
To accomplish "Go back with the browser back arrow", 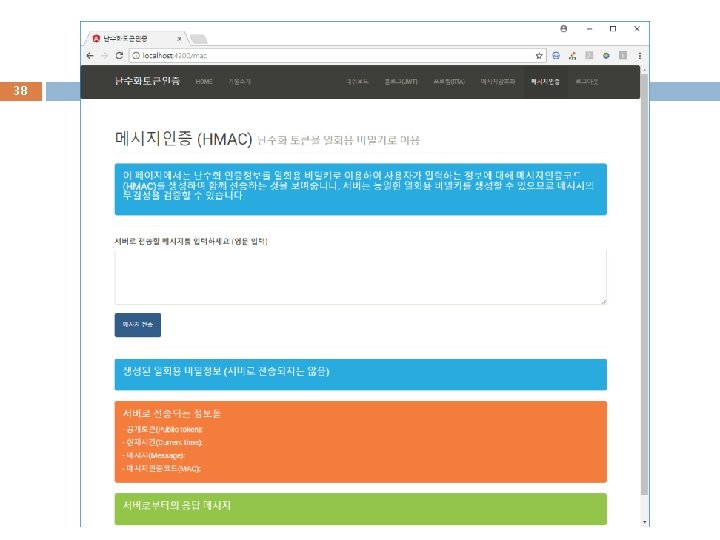I will (x=90, y=56).
